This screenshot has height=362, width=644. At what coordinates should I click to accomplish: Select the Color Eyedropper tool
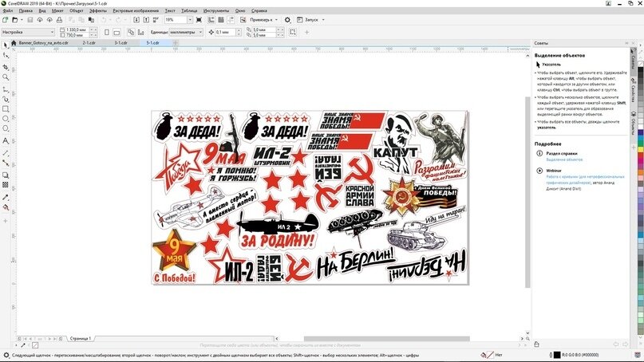(x=6, y=198)
